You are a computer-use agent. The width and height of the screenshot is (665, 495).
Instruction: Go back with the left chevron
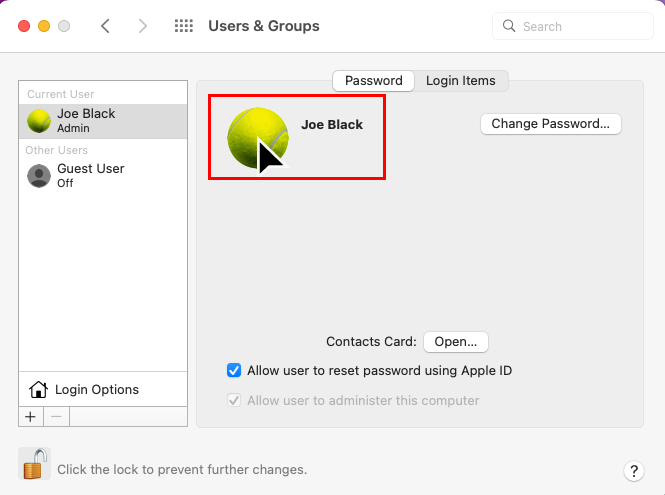click(106, 26)
